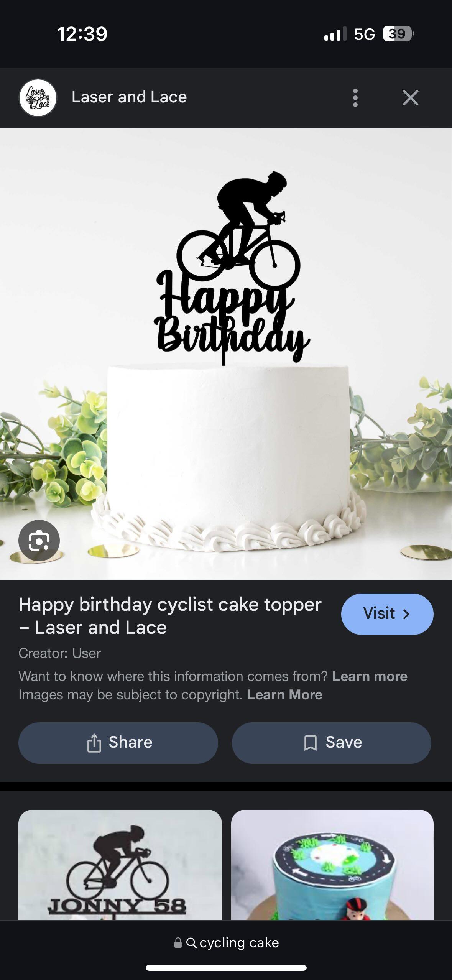Viewport: 452px width, 980px height.
Task: Tap the bookmark save icon
Action: pos(310,743)
